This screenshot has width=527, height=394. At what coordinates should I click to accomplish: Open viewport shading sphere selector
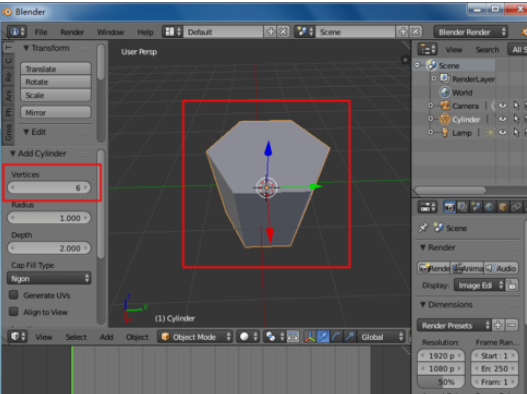pos(248,337)
